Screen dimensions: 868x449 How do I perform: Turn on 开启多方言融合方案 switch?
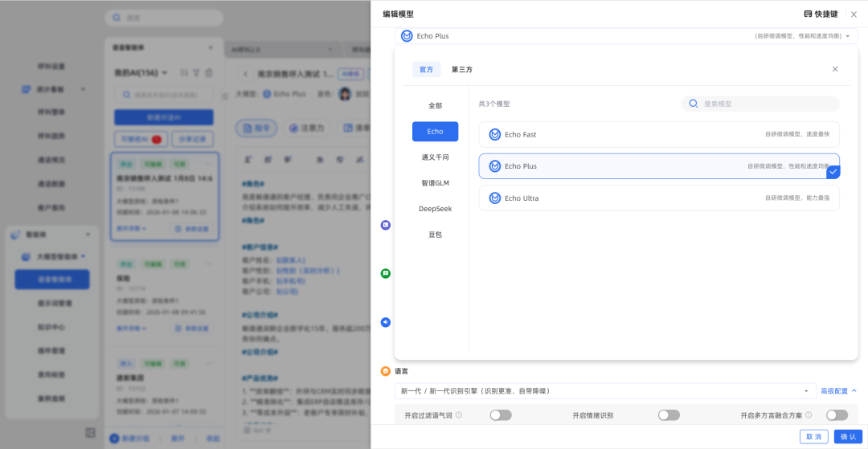coord(837,415)
